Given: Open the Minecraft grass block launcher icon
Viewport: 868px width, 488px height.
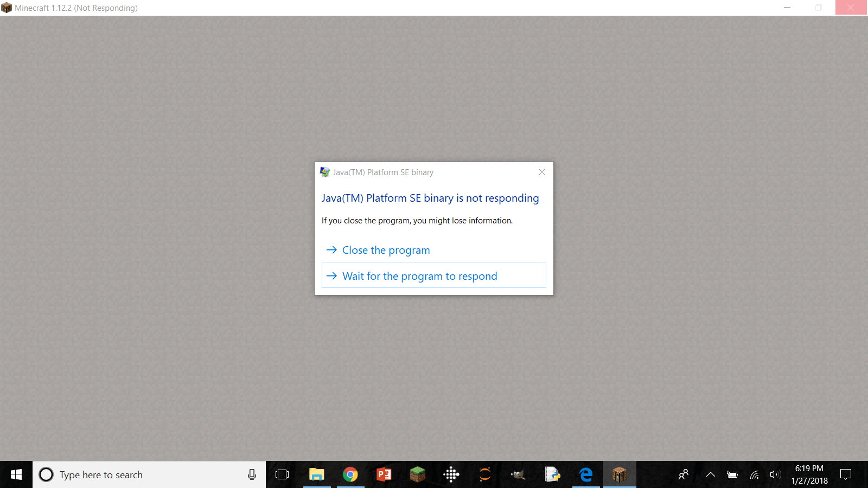Looking at the screenshot, I should (417, 474).
